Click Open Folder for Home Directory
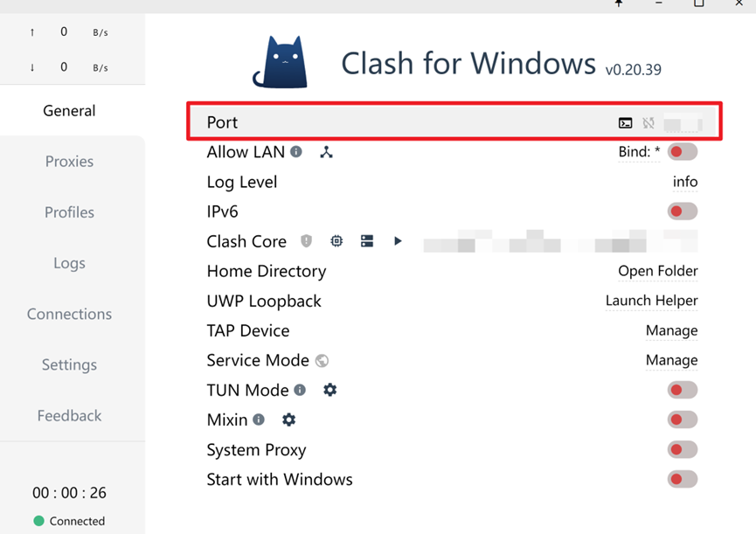This screenshot has width=756, height=534. [657, 271]
